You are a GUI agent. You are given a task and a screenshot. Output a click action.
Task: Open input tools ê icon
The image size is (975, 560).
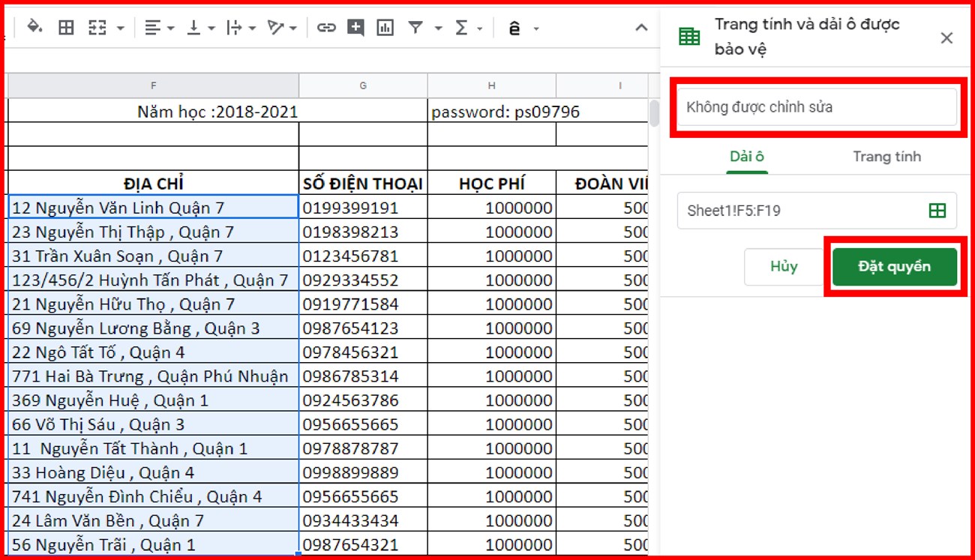click(x=514, y=28)
